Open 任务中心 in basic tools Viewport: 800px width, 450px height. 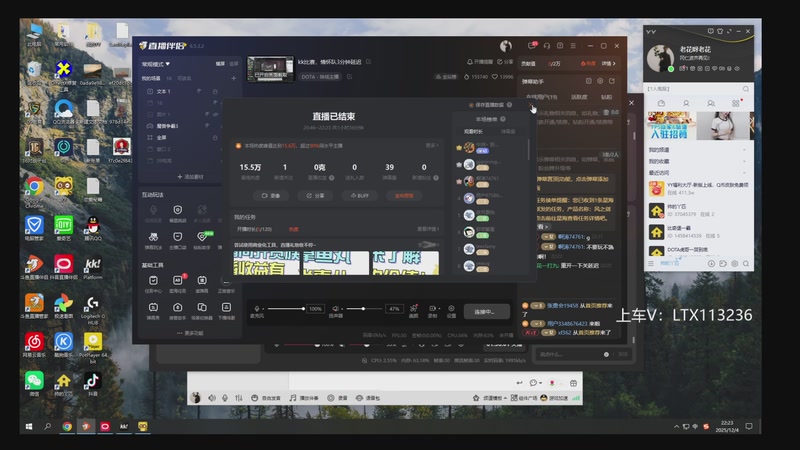coord(153,284)
